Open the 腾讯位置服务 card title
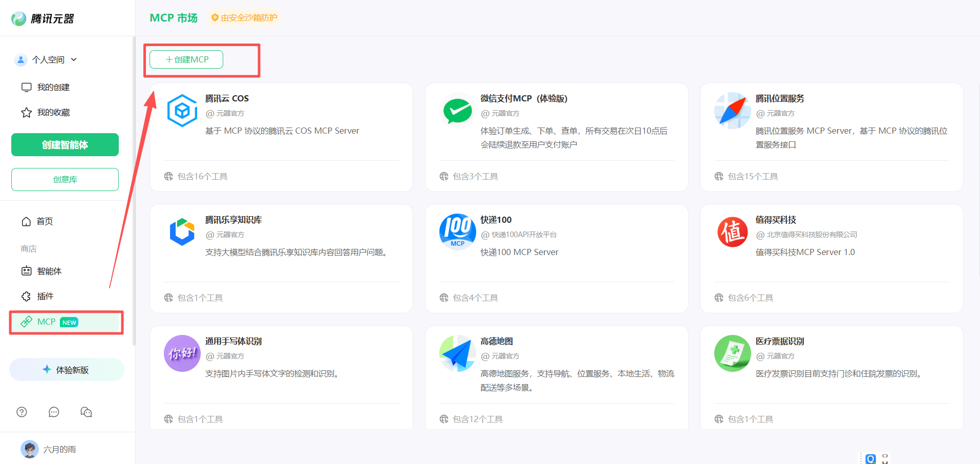Screen dimensions: 980x464 (x=780, y=98)
